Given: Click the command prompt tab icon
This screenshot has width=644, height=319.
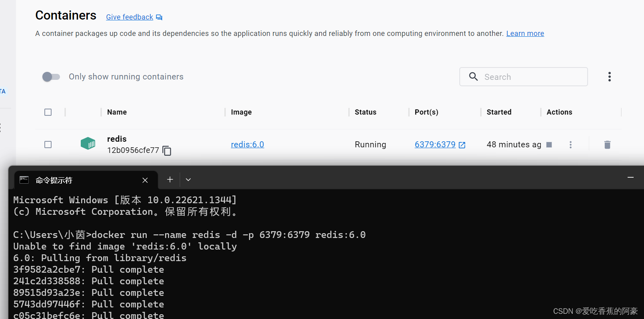Looking at the screenshot, I should (x=24, y=180).
